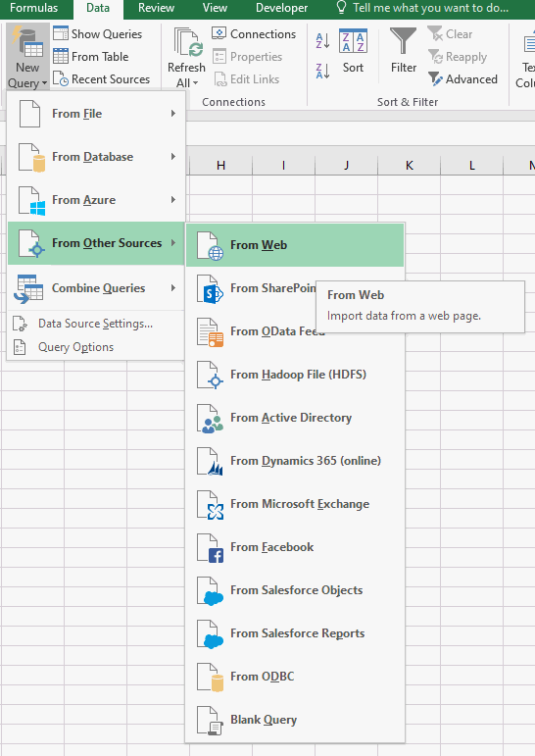Select From Web menu item

point(295,245)
